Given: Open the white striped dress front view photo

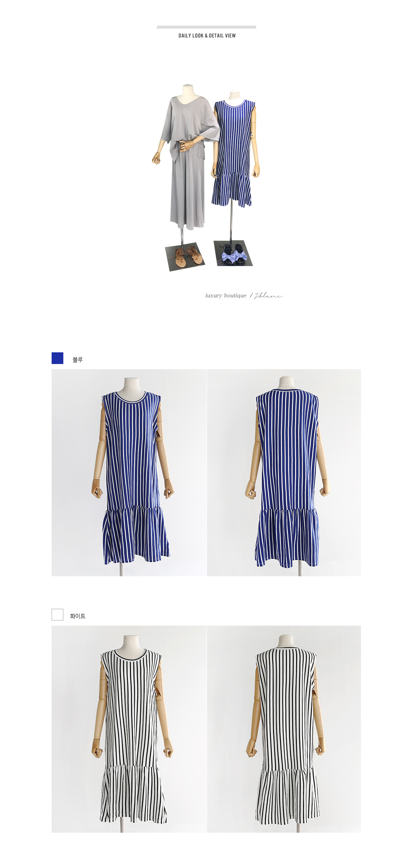Looking at the screenshot, I should 129,729.
